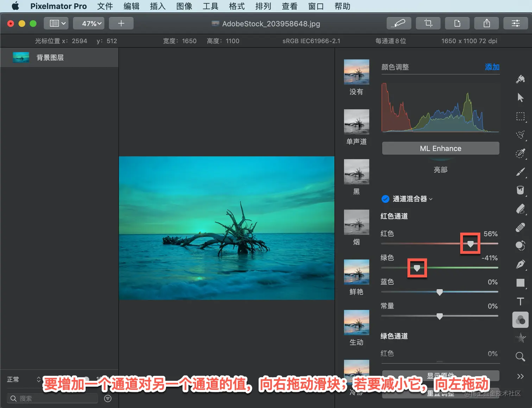Open the Apple menu
The width and height of the screenshot is (532, 408).
15,6
